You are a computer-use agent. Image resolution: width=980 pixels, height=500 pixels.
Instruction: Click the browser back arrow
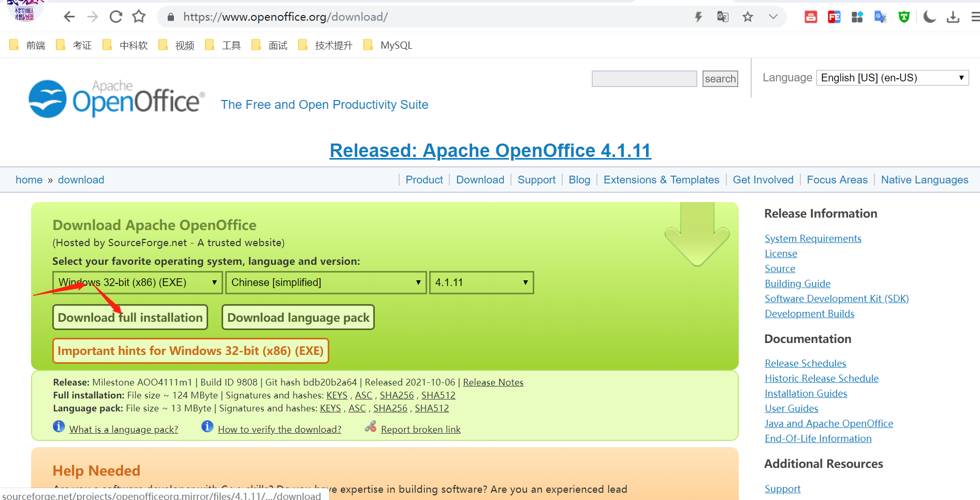(x=69, y=17)
